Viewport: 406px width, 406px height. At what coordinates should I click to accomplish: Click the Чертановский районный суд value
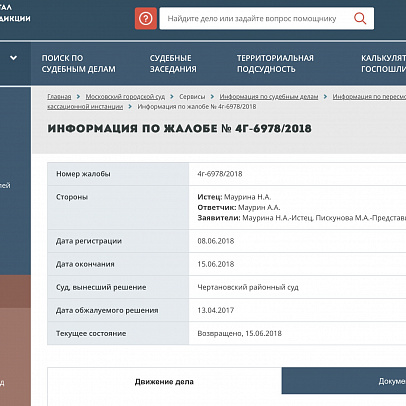click(x=248, y=287)
